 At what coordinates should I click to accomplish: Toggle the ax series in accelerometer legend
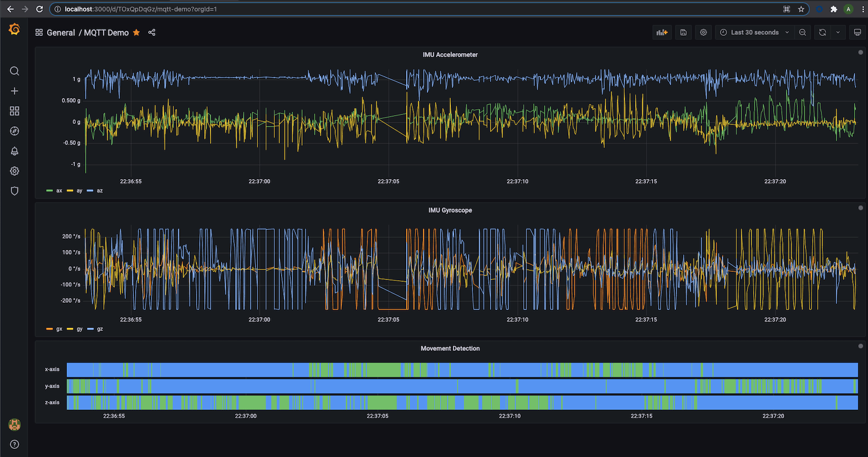[x=59, y=191]
